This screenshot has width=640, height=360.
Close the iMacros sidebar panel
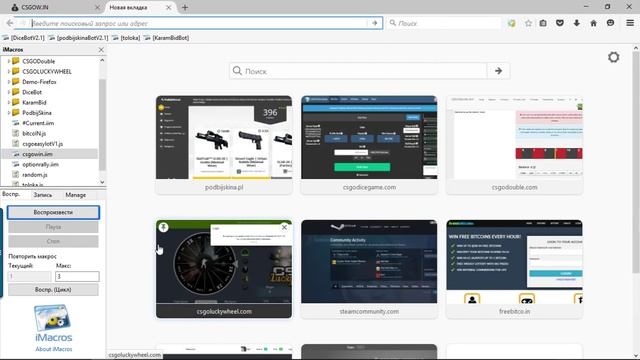[101, 49]
